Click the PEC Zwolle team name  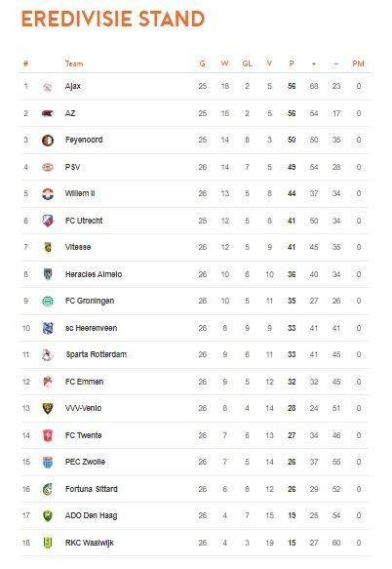pos(85,462)
